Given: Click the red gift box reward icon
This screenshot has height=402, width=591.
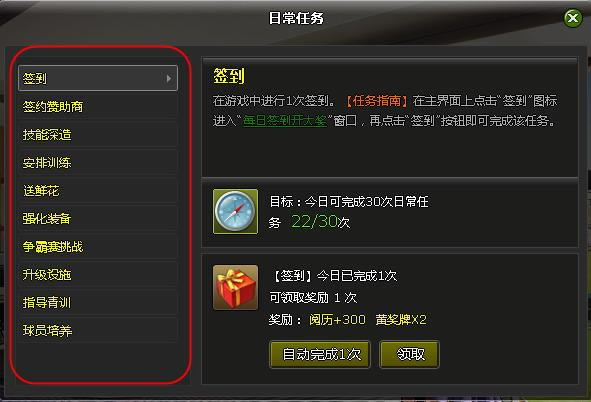Looking at the screenshot, I should pos(236,287).
